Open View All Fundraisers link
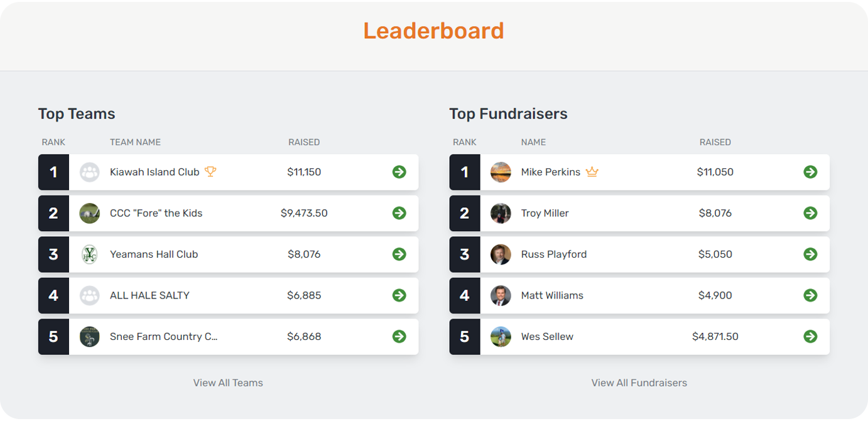This screenshot has width=868, height=421. [639, 383]
